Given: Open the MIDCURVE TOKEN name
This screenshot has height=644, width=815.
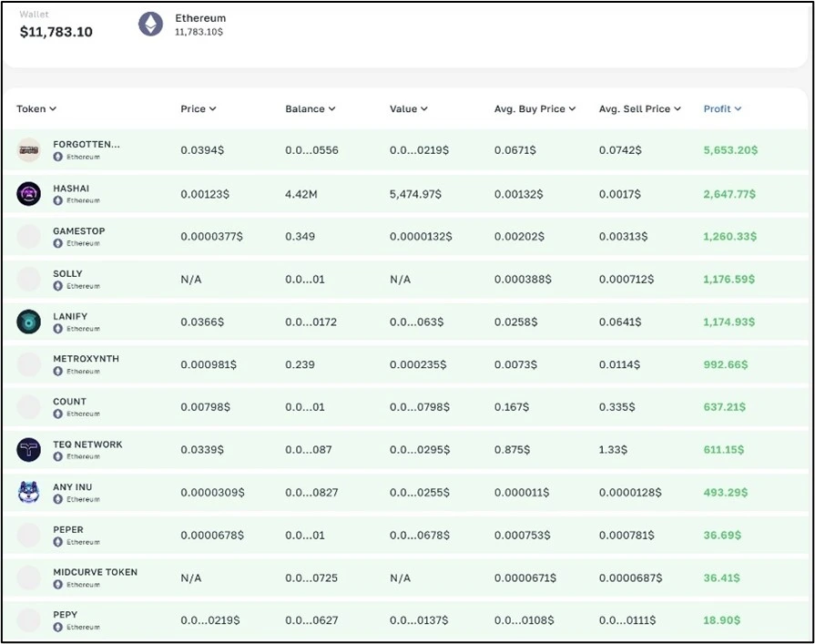Looking at the screenshot, I should coord(95,572).
